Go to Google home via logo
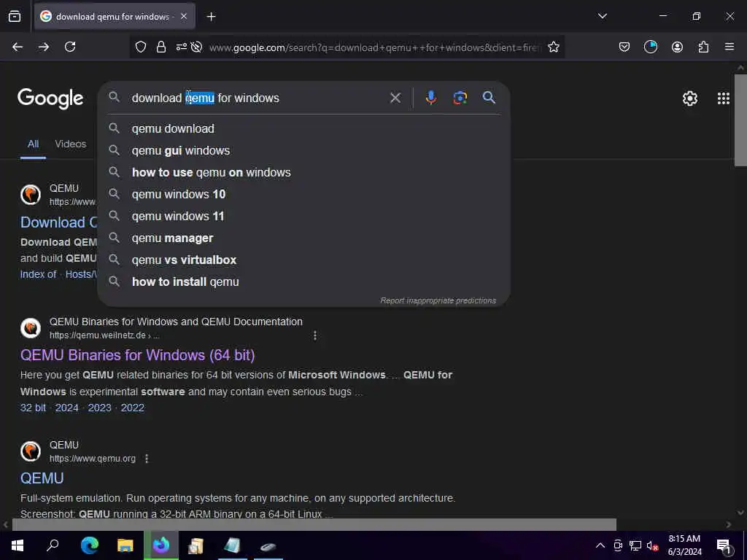 tap(50, 98)
